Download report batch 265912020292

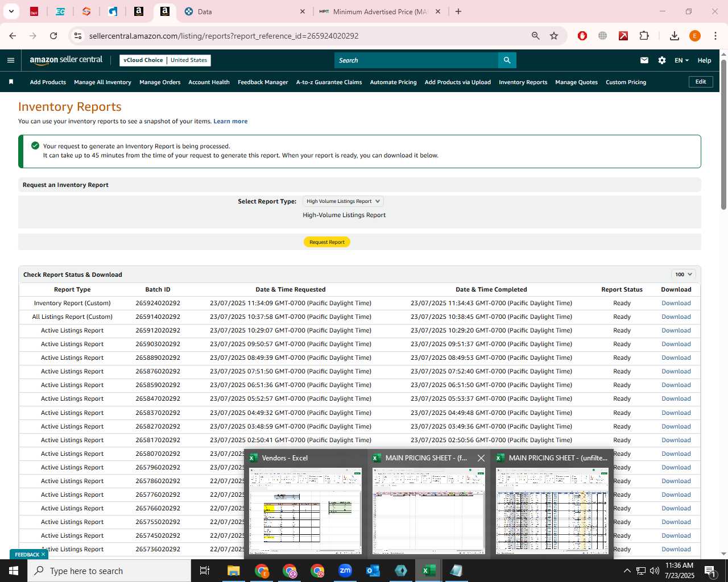(x=676, y=330)
